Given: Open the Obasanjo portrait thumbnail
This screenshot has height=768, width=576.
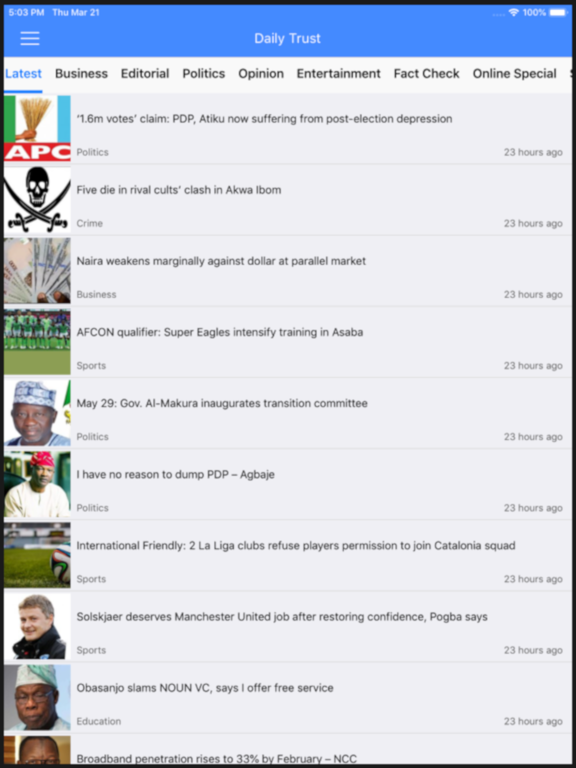Looking at the screenshot, I should pos(37,697).
